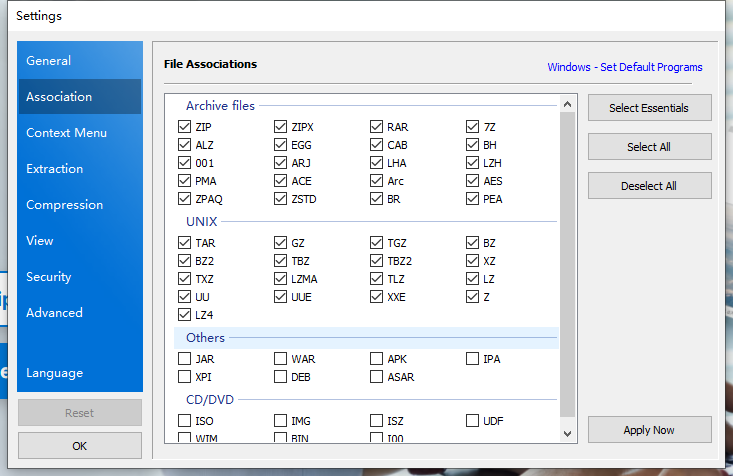This screenshot has width=733, height=476.
Task: Uncheck the ACE checkbox
Action: tap(280, 181)
